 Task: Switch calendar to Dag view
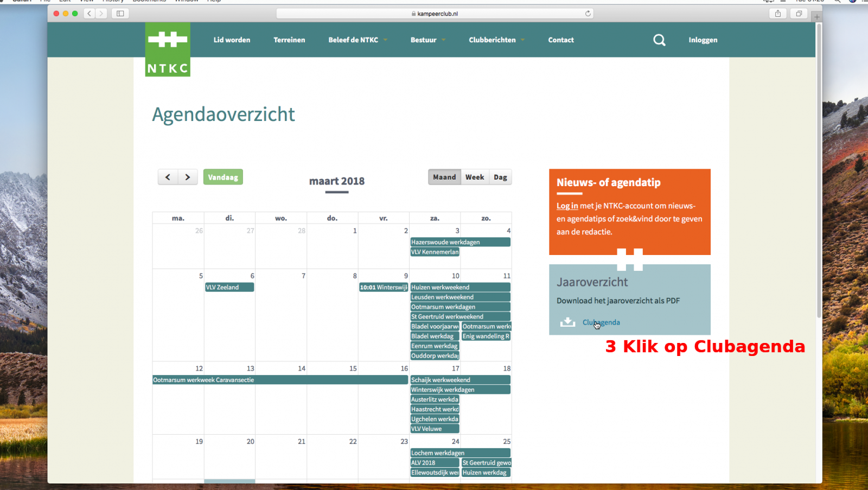click(500, 177)
